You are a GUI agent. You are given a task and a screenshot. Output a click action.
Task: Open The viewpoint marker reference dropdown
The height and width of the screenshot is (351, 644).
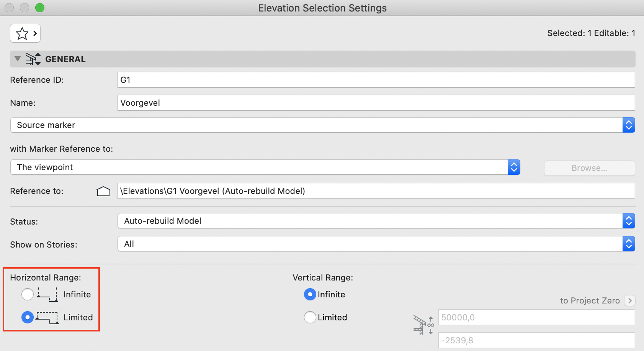(x=265, y=167)
